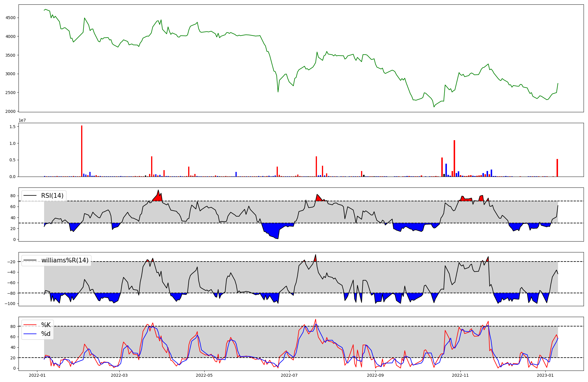Click the 1e7 volume scale label
The image size is (588, 382).
coord(22,120)
